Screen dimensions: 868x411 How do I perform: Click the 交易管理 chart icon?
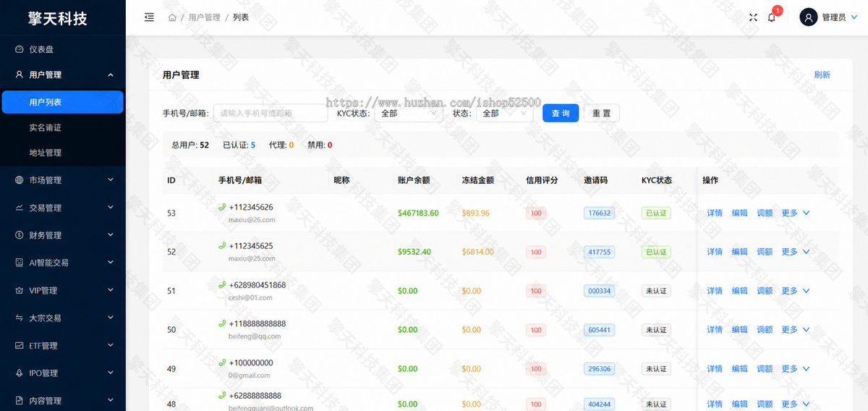coord(20,208)
